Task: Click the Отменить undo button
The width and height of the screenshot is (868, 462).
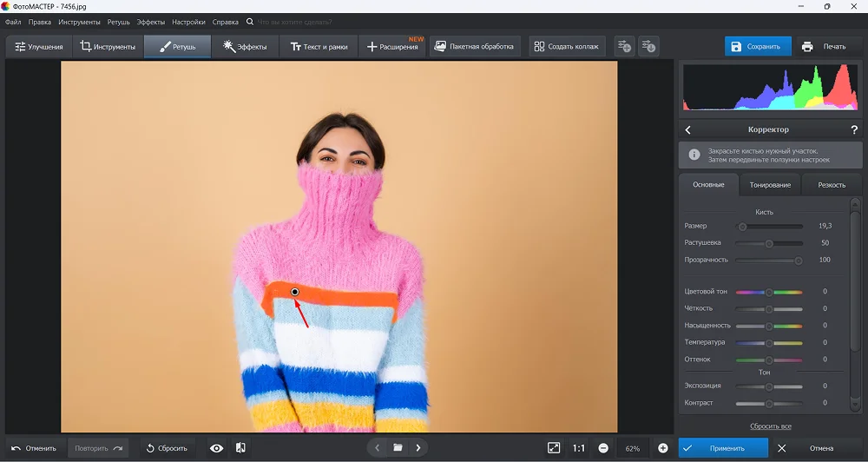Action: coord(34,448)
